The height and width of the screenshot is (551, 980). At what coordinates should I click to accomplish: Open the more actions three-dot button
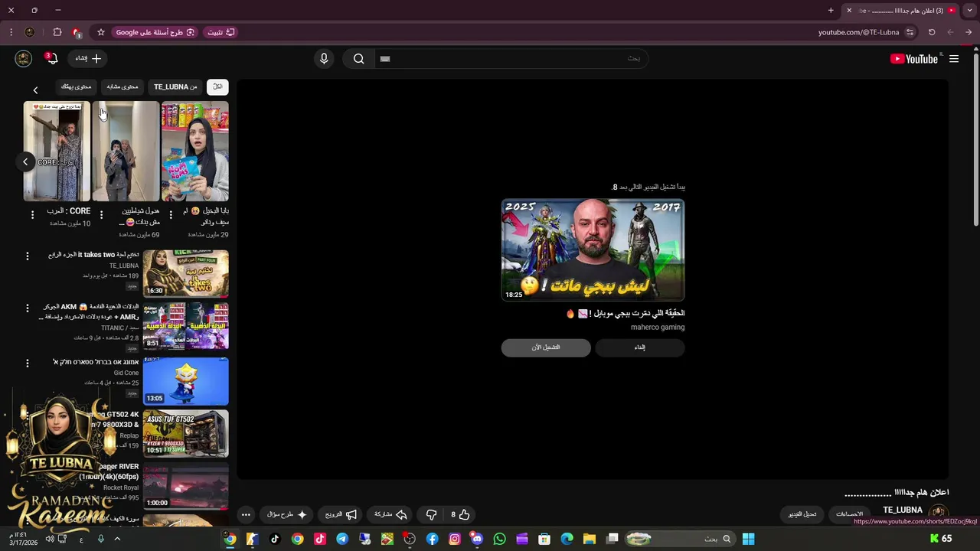(246, 515)
